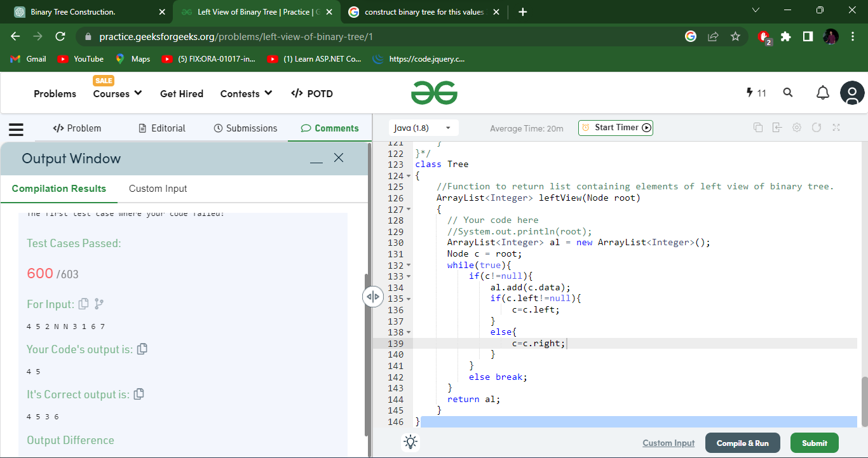Copy Your Code's output text
Viewport: 868px width, 458px height.
pyautogui.click(x=142, y=349)
